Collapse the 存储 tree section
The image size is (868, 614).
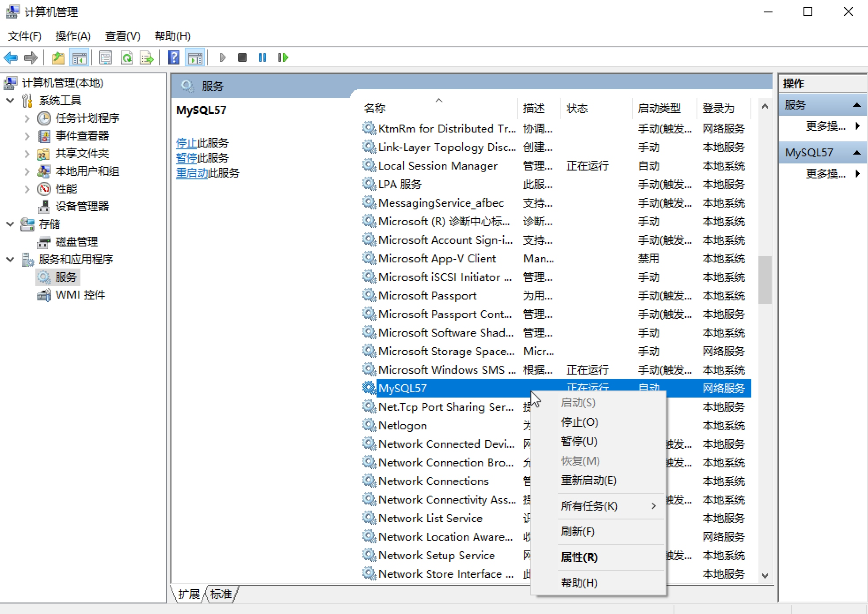tap(10, 224)
